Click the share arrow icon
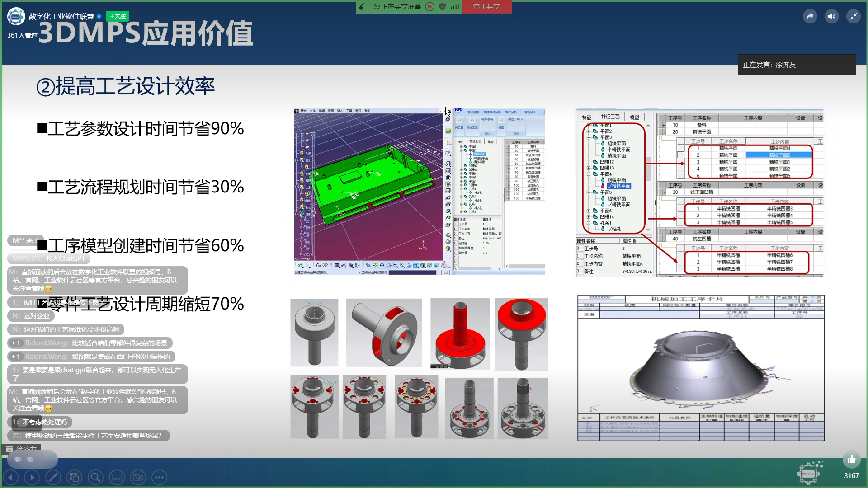The image size is (868, 488). [x=810, y=17]
